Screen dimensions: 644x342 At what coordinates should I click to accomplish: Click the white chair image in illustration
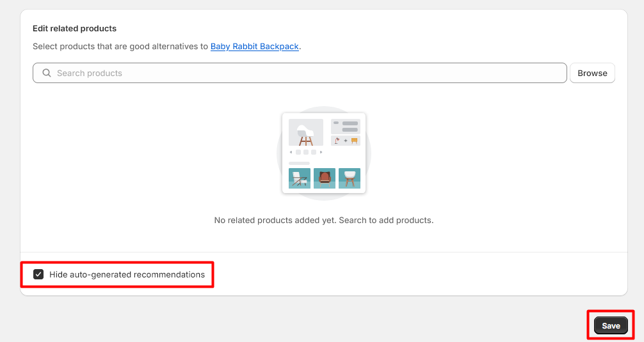[x=305, y=132]
